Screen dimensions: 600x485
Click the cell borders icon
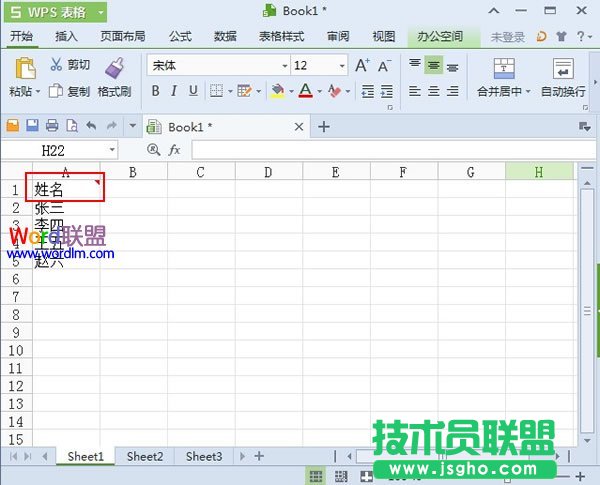pyautogui.click(x=216, y=91)
